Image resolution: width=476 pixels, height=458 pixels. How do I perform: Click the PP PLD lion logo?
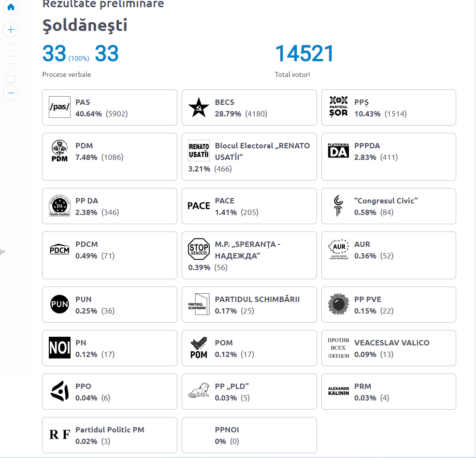(x=199, y=391)
